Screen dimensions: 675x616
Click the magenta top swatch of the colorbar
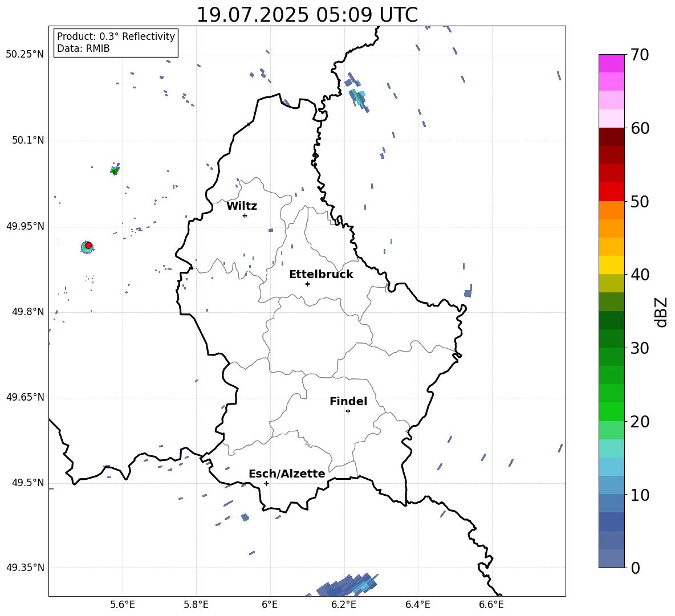[x=611, y=63]
